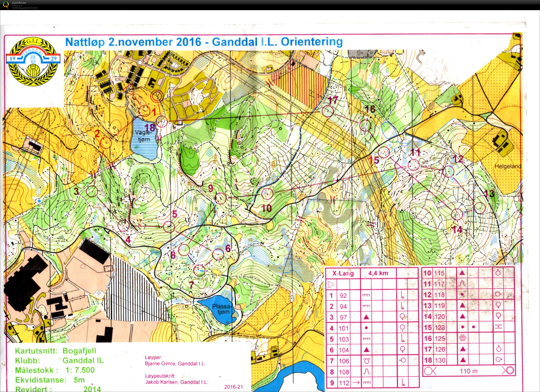Image resolution: width=540 pixels, height=392 pixels.
Task: Click the map scale 1: 7.500 text
Action: point(80,370)
